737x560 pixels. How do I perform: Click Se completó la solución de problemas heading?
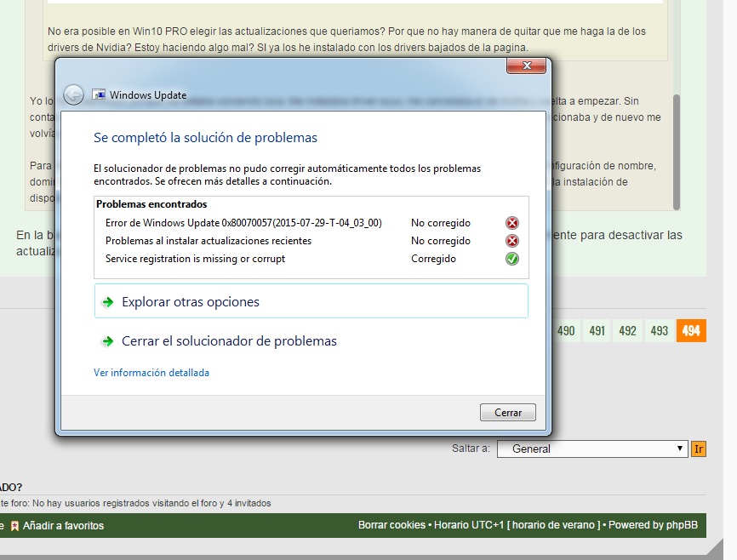pyautogui.click(x=205, y=137)
